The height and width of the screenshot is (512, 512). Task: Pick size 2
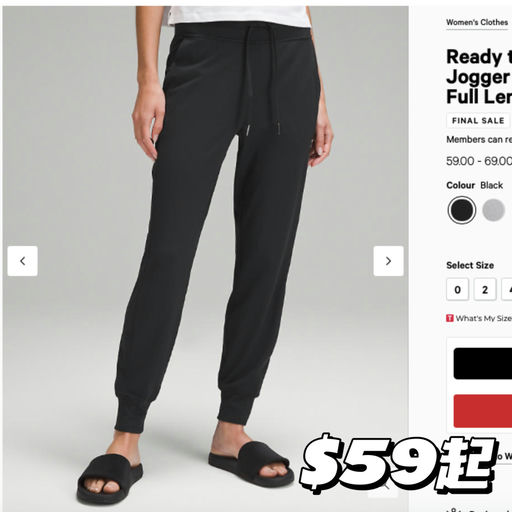[x=485, y=289]
